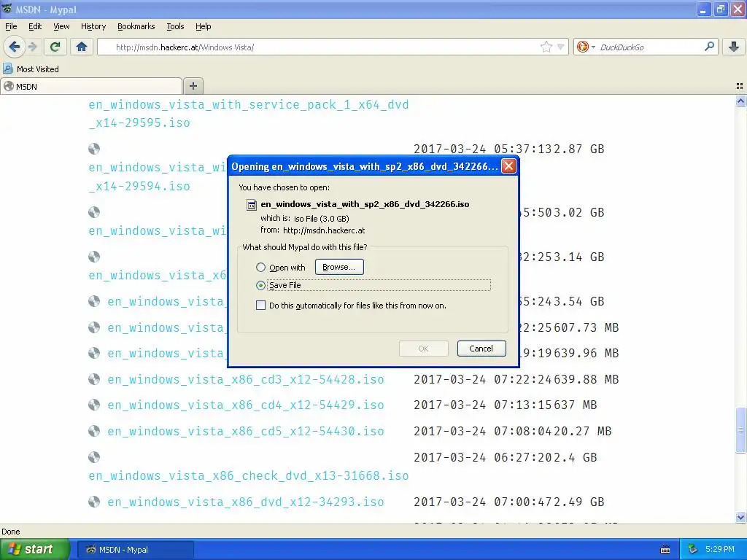Click the keyboard icon in taskbar
This screenshot has width=747, height=560.
click(665, 550)
